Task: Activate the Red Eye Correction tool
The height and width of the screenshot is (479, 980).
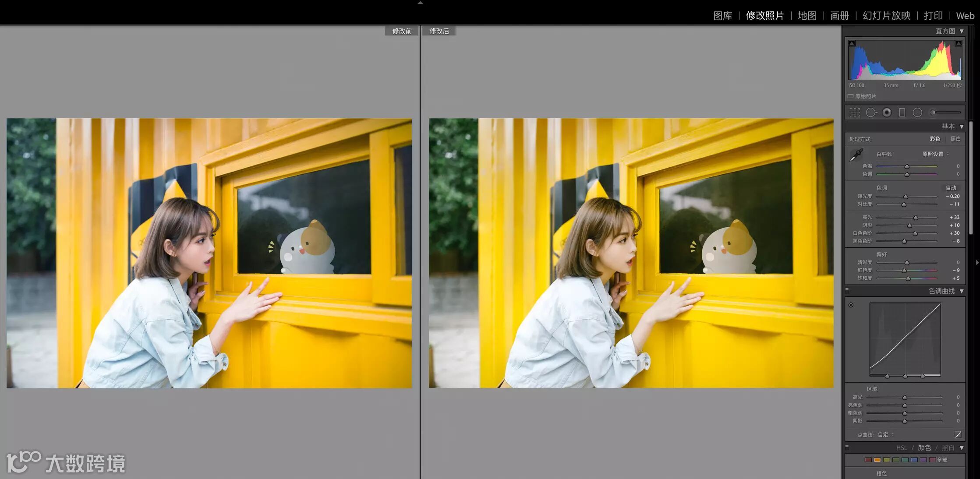Action: click(x=887, y=113)
